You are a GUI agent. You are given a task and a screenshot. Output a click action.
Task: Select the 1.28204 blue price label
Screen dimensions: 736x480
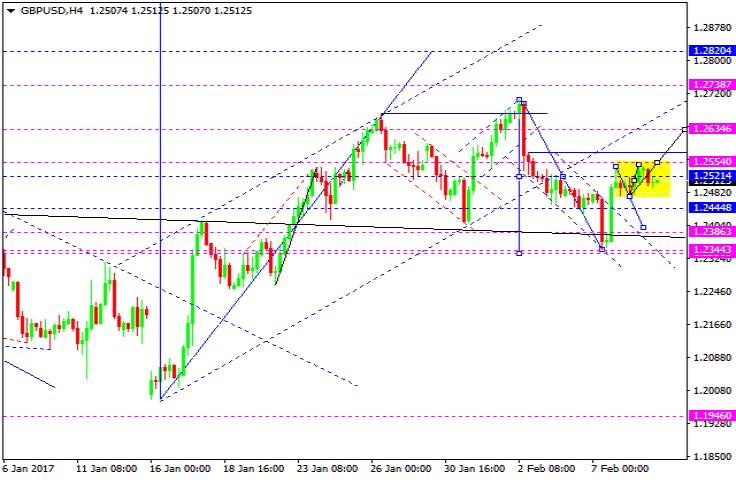click(712, 51)
